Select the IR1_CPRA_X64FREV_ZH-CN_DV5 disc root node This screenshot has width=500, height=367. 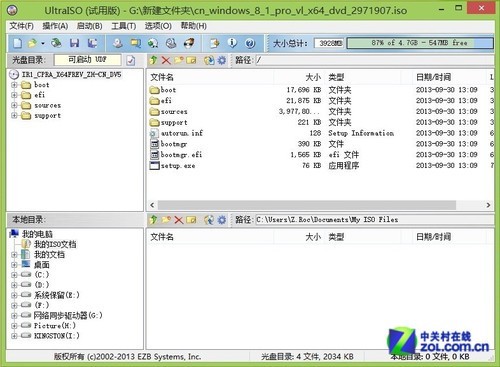[71, 74]
